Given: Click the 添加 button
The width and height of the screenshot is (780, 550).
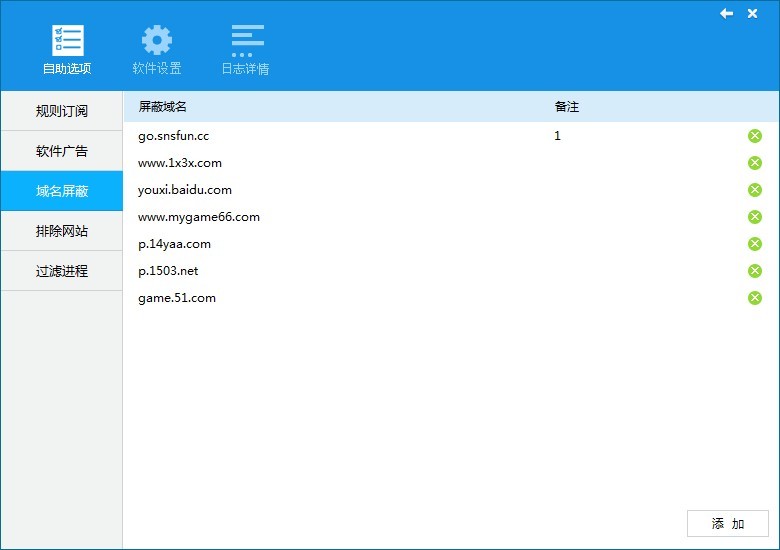Looking at the screenshot, I should (x=728, y=523).
